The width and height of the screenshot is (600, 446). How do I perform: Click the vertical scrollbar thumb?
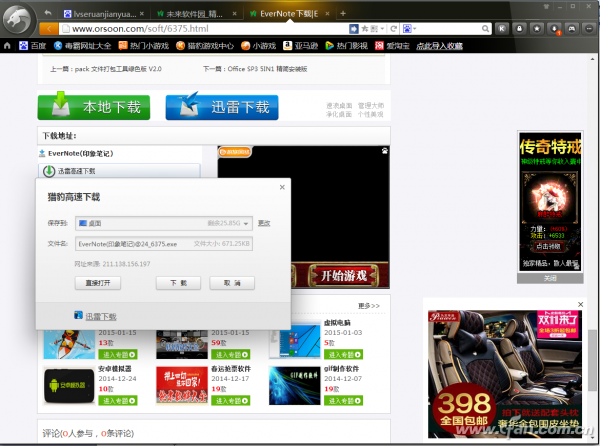coord(592,361)
